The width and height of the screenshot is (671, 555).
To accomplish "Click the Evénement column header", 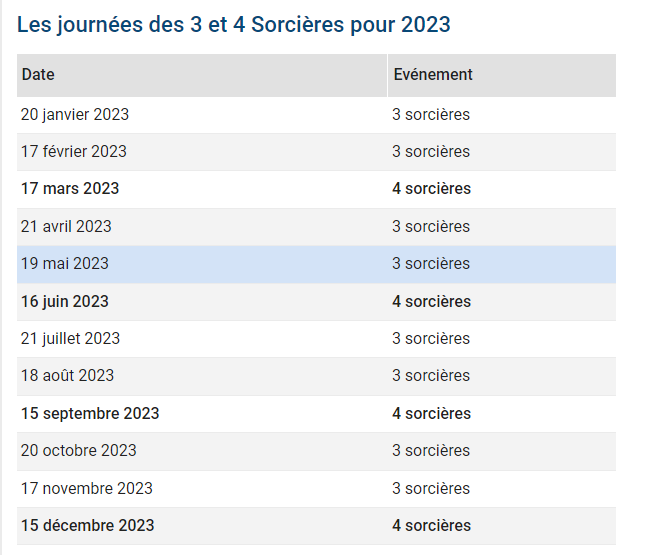I will coord(433,75).
